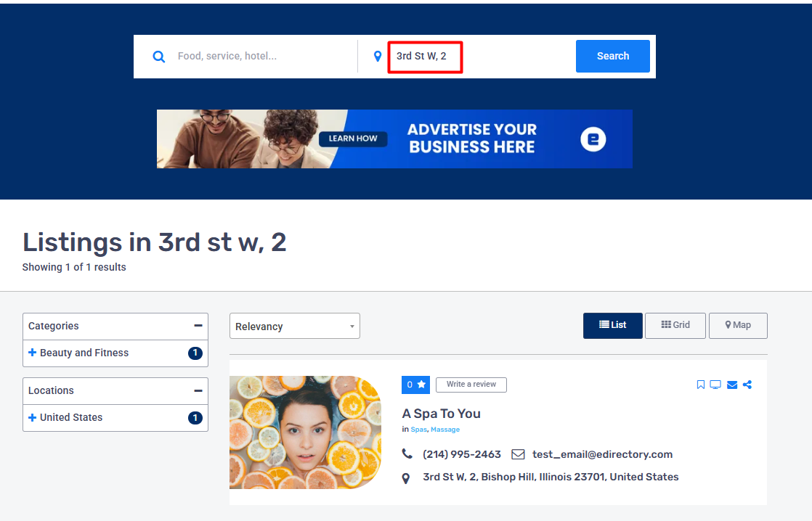Viewport: 812px width, 521px height.
Task: Click the location pin icon in search bar
Action: tap(378, 57)
